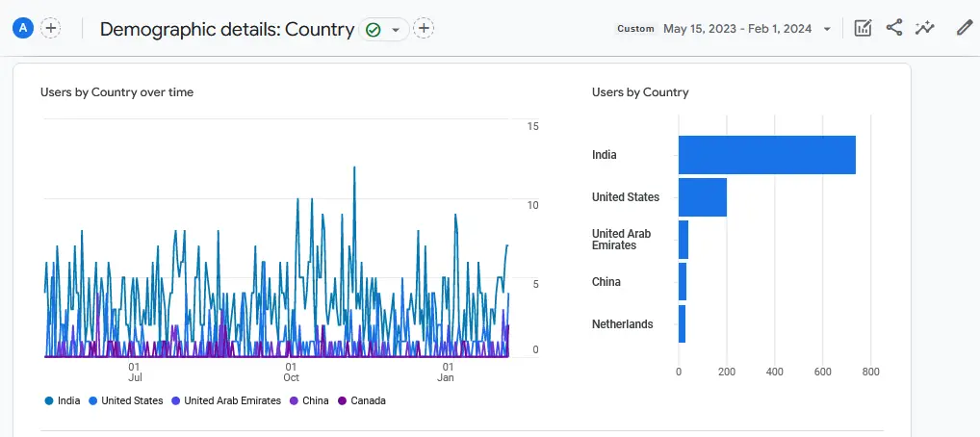Click the green report status checkmark
The height and width of the screenshot is (437, 980).
[x=374, y=29]
